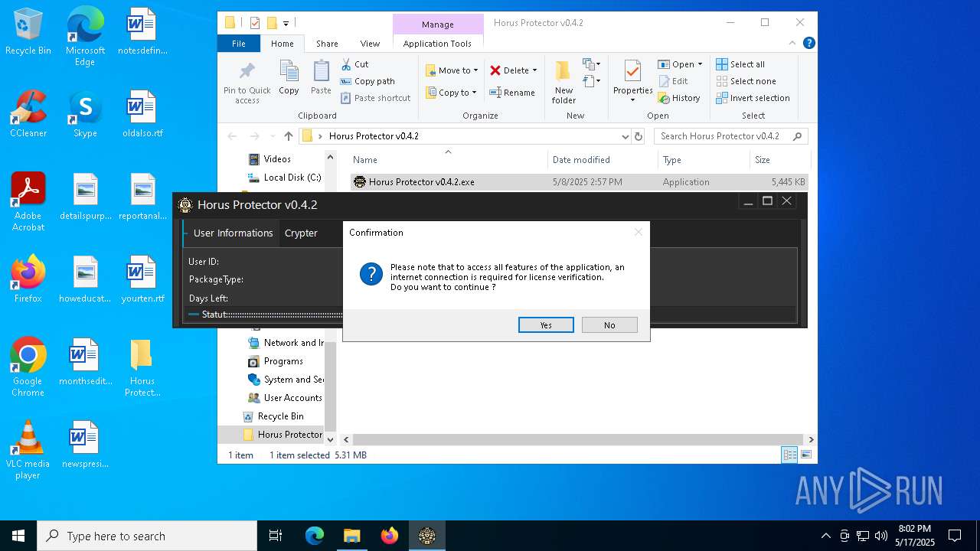Open the CCleaner desktop icon

pyautogui.click(x=28, y=115)
